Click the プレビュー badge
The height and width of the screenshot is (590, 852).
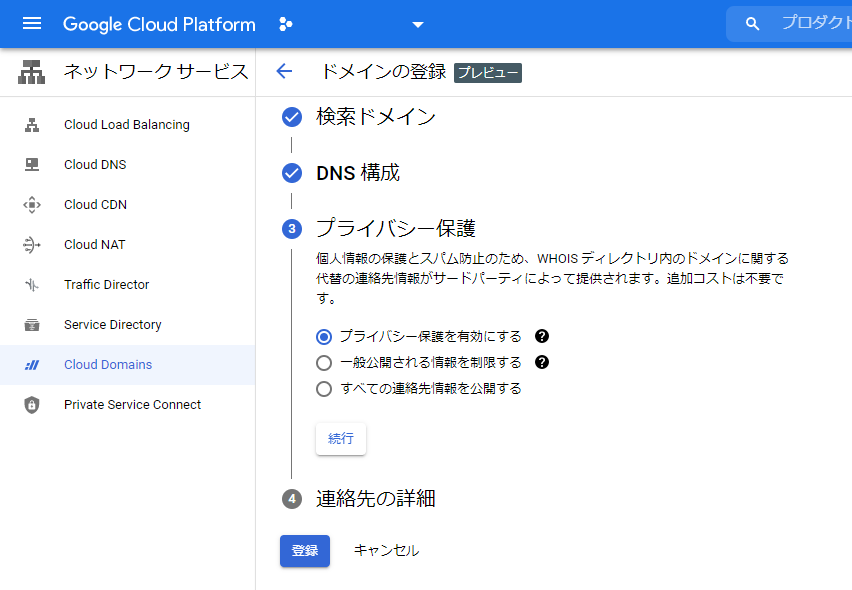[488, 73]
